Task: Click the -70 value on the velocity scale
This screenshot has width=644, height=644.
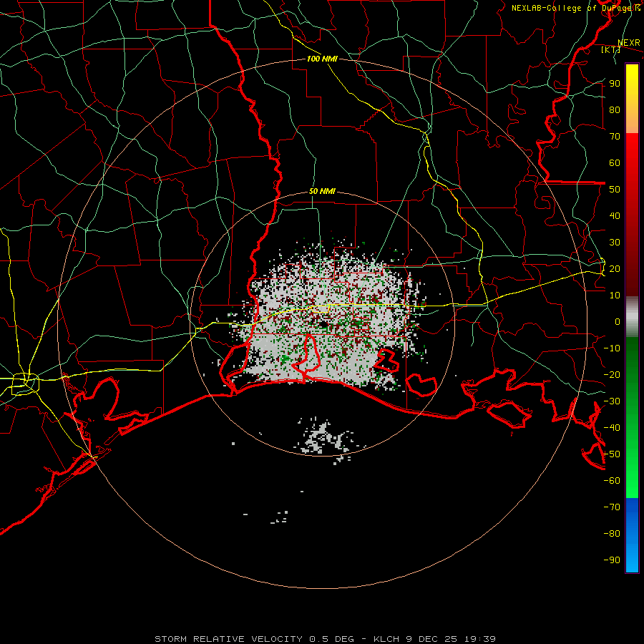Action: pyautogui.click(x=612, y=507)
